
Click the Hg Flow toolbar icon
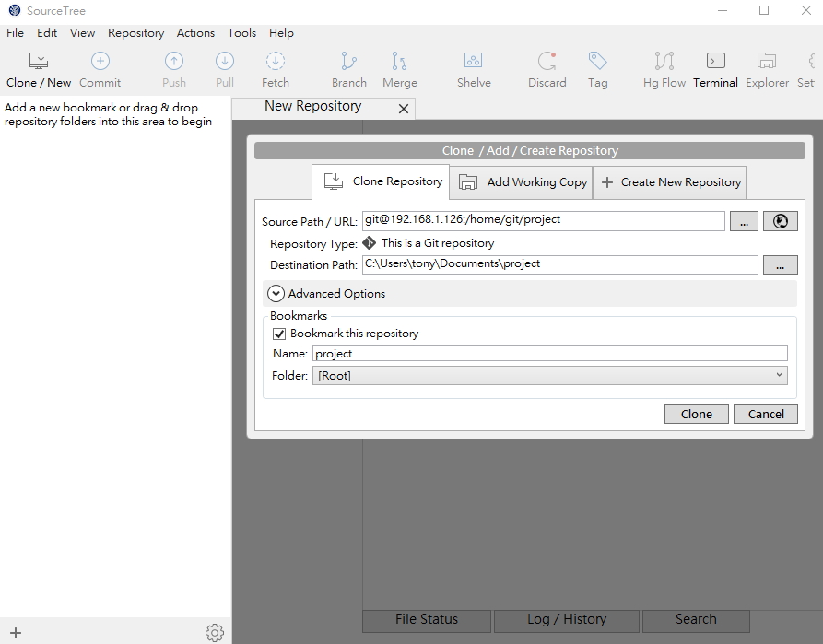point(664,62)
